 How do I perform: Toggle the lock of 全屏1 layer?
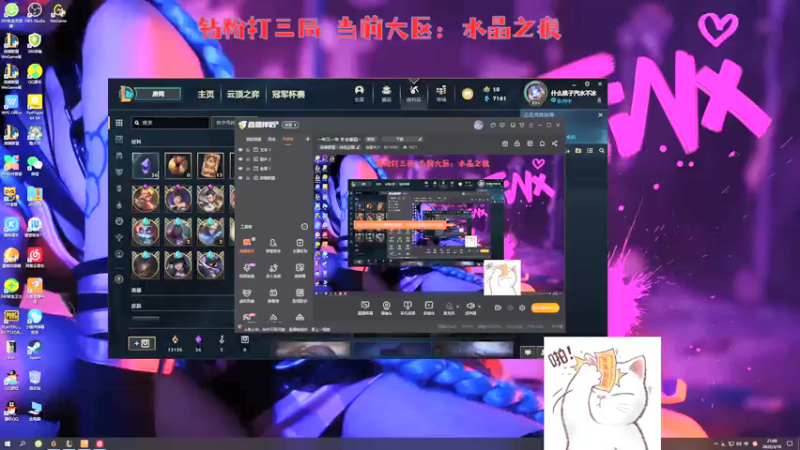pyautogui.click(x=248, y=168)
